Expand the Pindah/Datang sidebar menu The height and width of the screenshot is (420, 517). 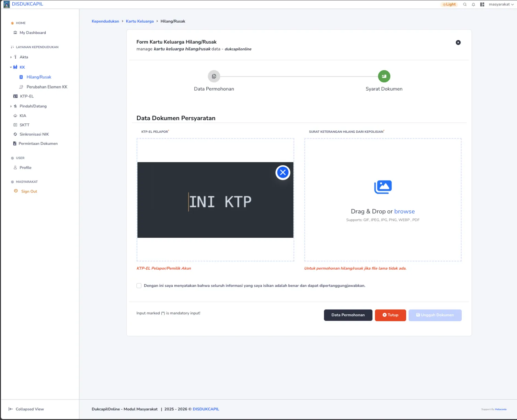click(33, 106)
